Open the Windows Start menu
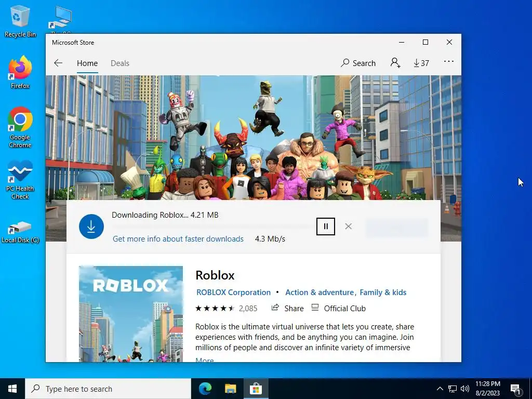Viewport: 532px width, 399px height. click(12, 389)
